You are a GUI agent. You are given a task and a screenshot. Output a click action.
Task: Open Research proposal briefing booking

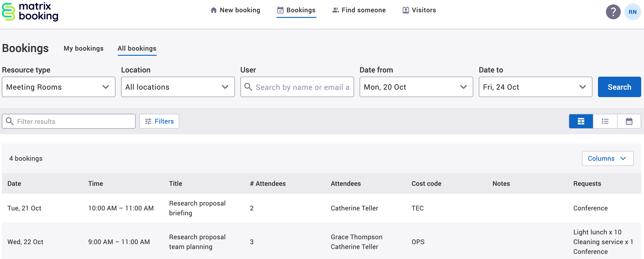[x=197, y=208]
